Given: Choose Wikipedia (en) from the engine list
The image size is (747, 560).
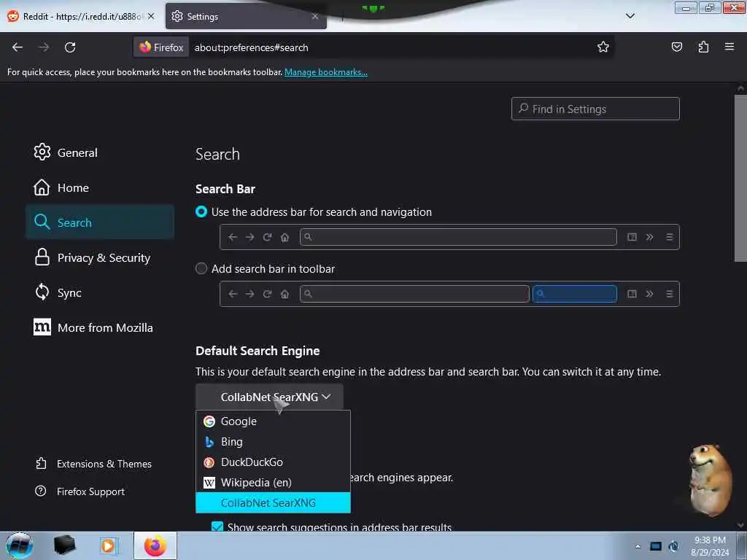Looking at the screenshot, I should (273, 483).
